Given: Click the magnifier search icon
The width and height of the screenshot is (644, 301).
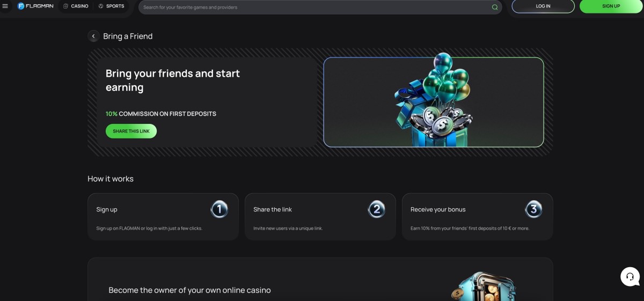Looking at the screenshot, I should pos(495,8).
